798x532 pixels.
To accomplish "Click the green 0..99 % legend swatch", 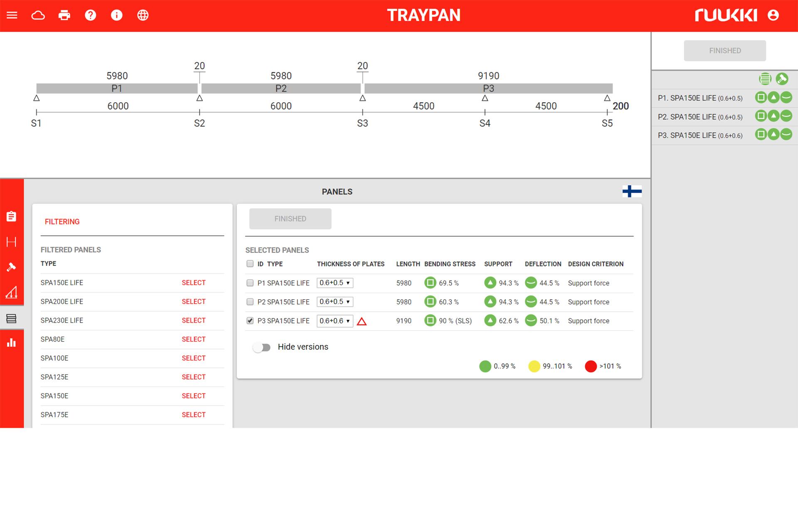I will [x=485, y=366].
